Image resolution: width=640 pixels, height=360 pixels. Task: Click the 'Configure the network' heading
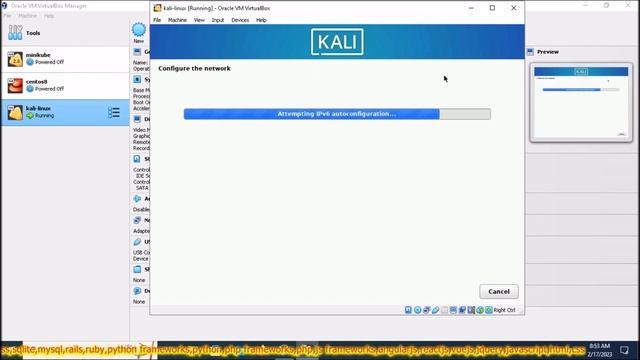pos(194,69)
